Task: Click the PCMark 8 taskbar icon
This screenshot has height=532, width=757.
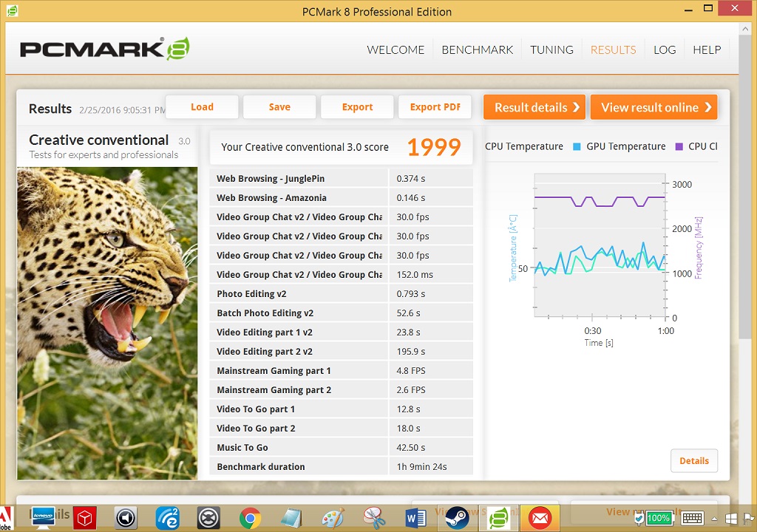Action: (x=499, y=518)
